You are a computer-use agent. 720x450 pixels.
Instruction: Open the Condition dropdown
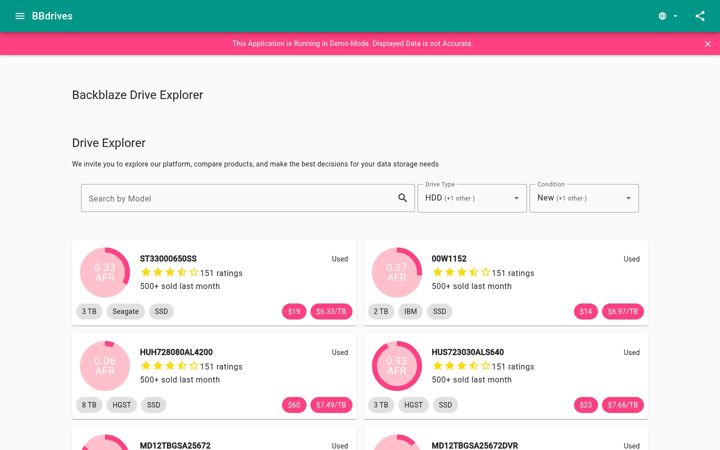click(x=584, y=198)
